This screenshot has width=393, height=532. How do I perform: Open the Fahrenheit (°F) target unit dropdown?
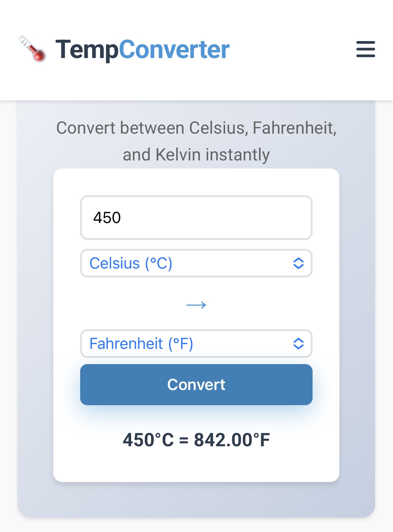click(x=196, y=344)
